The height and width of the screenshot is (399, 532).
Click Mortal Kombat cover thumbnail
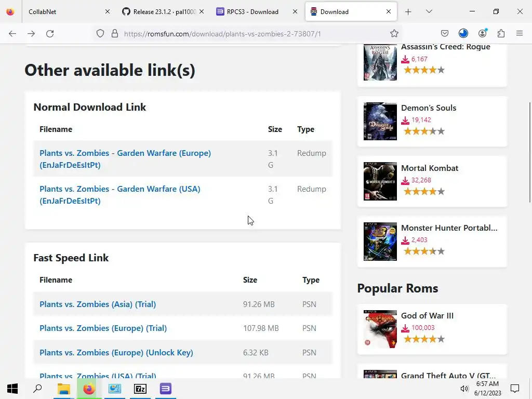380,181
